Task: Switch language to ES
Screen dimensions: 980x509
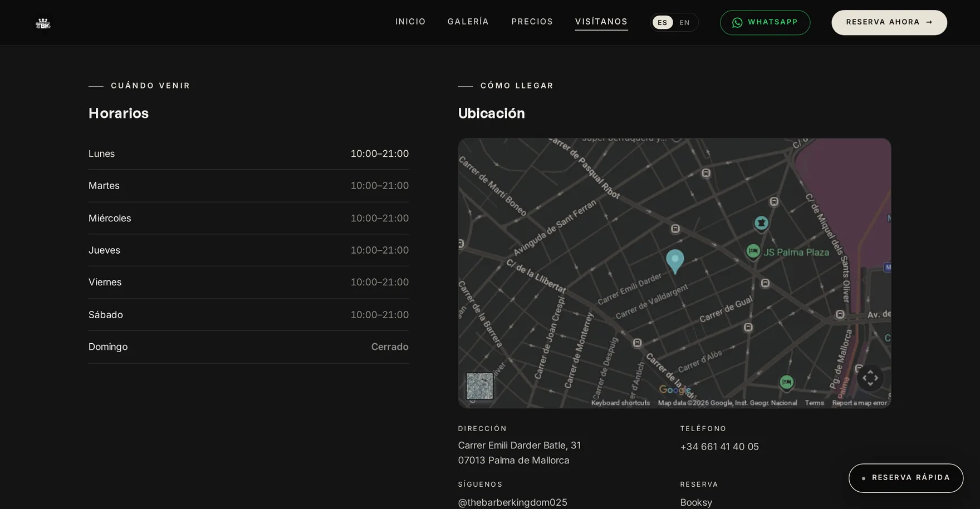Action: click(662, 23)
